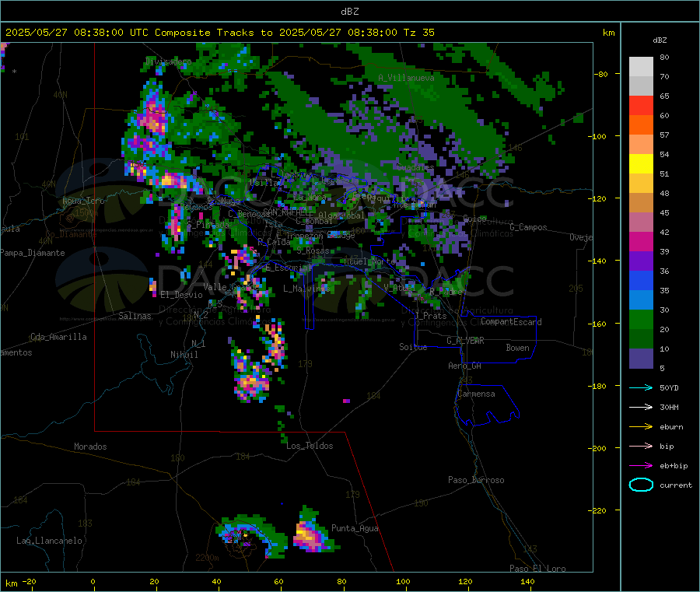Click the Lag.Llancanelo location label
700x592 pixels.
[x=49, y=541]
